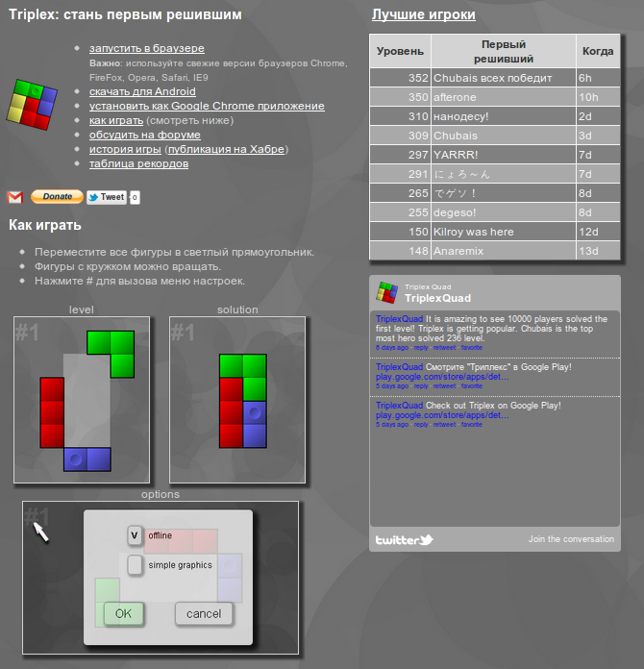The height and width of the screenshot is (669, 644).
Task: Click the level 352 cell
Action: 400,78
